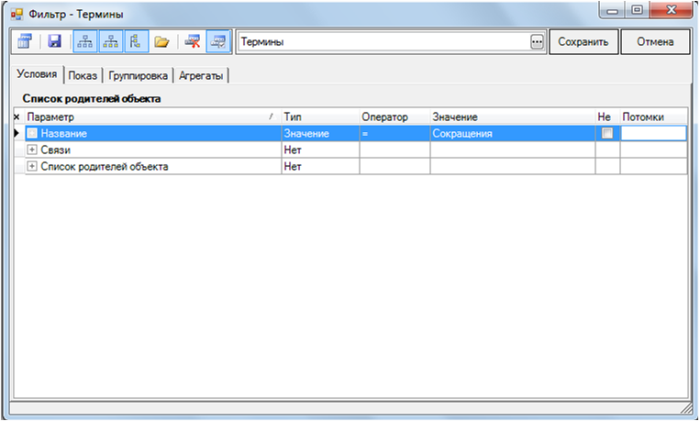Click the toolbar icon with the red X
This screenshot has width=700, height=421.
coord(192,42)
